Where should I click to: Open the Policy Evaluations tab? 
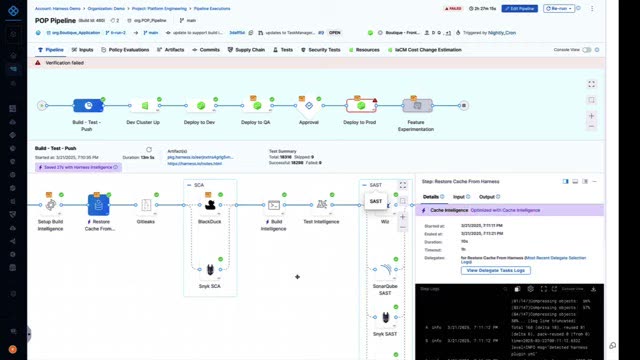125,50
